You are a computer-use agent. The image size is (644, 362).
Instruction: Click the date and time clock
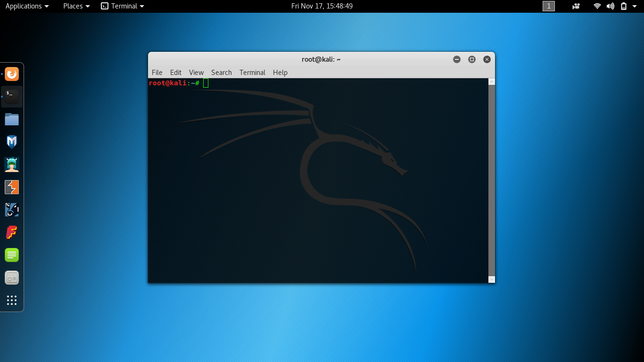[x=322, y=6]
